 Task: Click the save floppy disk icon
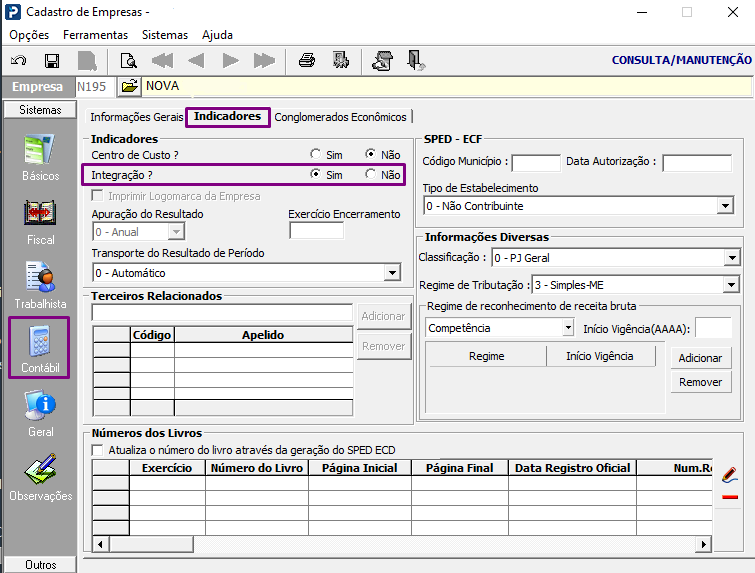click(52, 60)
